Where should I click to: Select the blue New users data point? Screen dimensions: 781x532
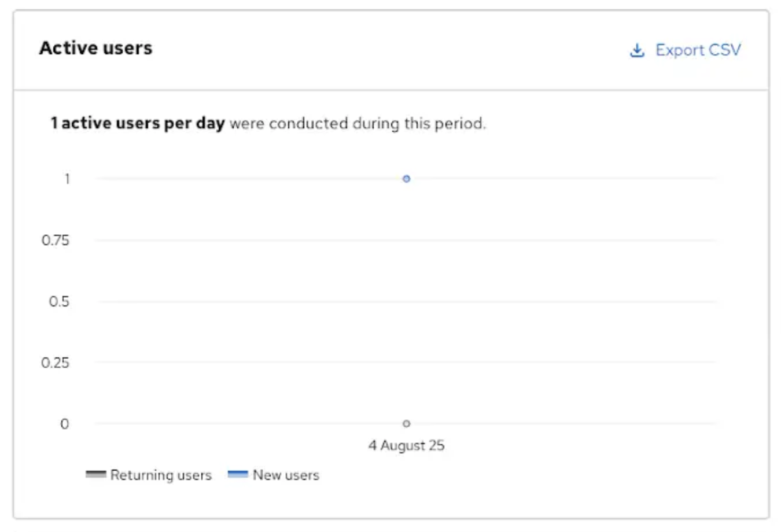click(x=406, y=179)
